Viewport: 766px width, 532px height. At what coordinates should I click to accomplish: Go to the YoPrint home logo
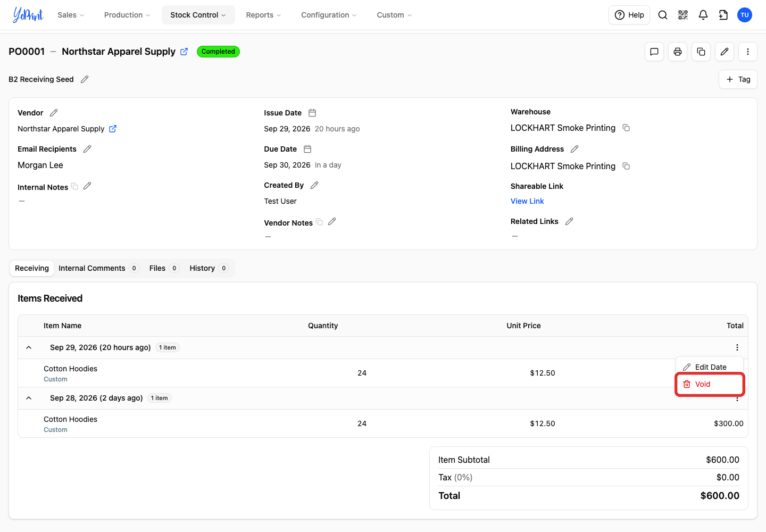pyautogui.click(x=28, y=15)
